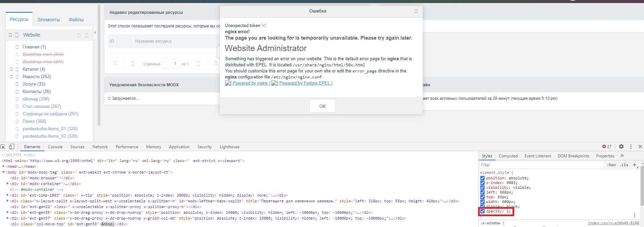Open the DevTools customize menu (three dots)
This screenshot has height=227, width=644.
point(631,146)
